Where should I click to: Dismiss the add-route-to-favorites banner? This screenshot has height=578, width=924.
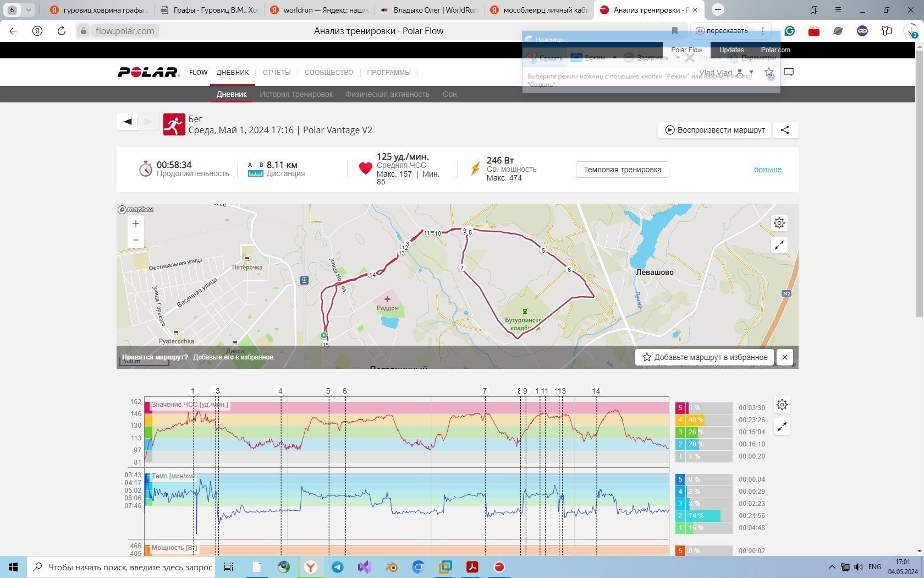(x=785, y=357)
